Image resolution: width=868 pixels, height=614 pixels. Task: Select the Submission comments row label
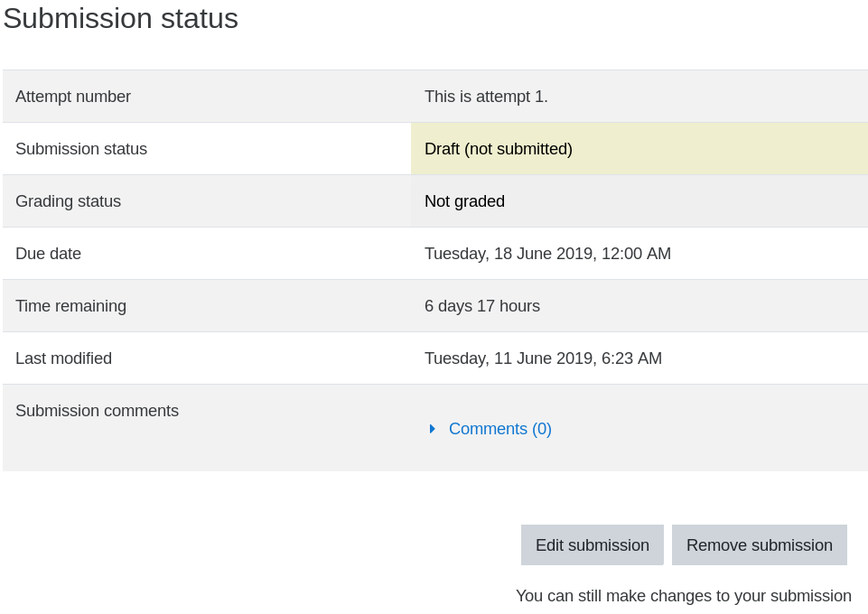(x=97, y=411)
